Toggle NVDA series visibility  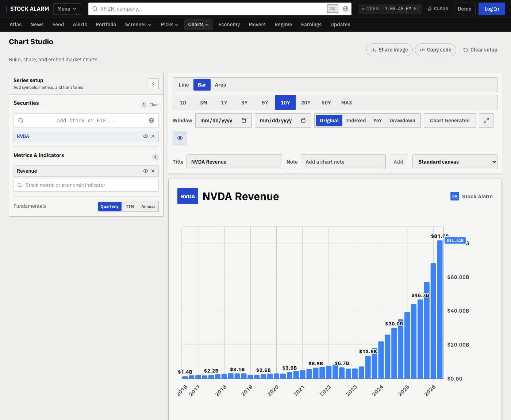[146, 136]
